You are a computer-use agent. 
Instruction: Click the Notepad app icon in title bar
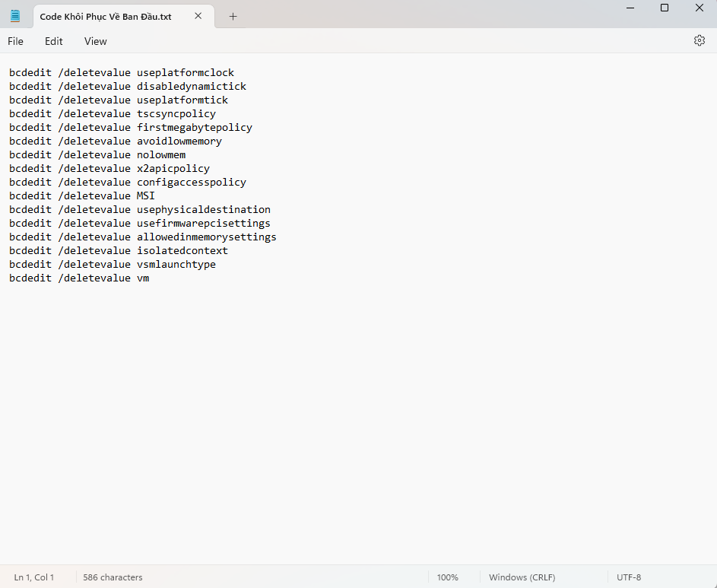click(15, 16)
